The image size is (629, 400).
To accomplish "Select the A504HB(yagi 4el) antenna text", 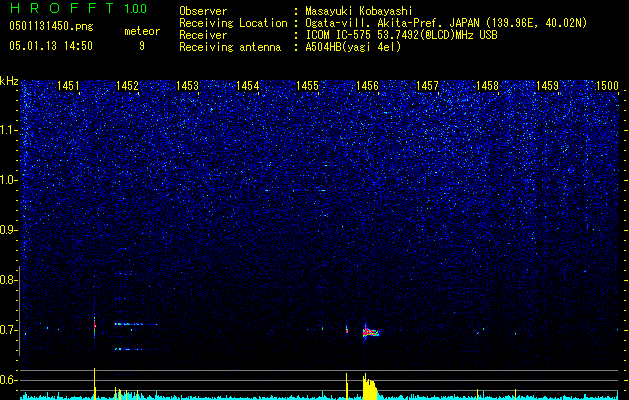I will coord(353,47).
